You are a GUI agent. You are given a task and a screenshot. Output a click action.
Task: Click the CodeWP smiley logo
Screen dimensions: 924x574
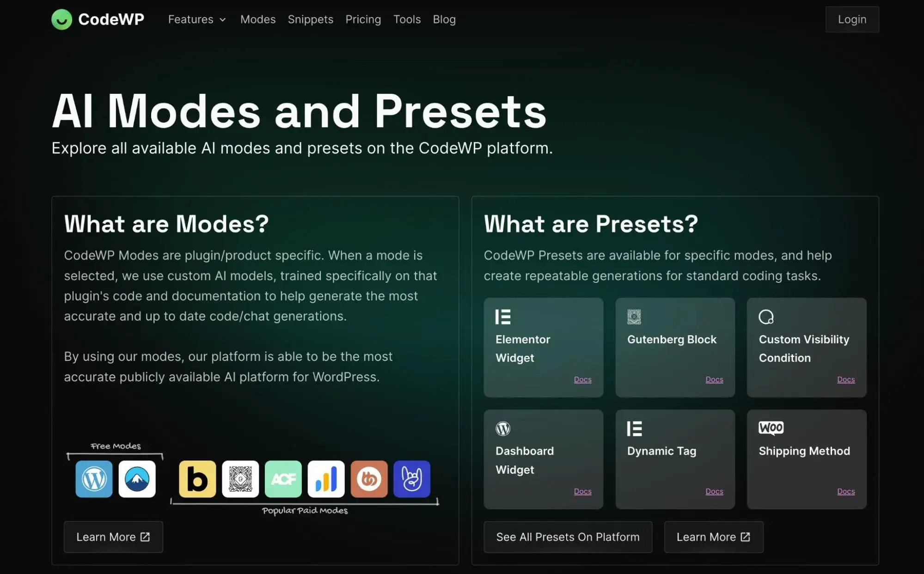click(61, 19)
